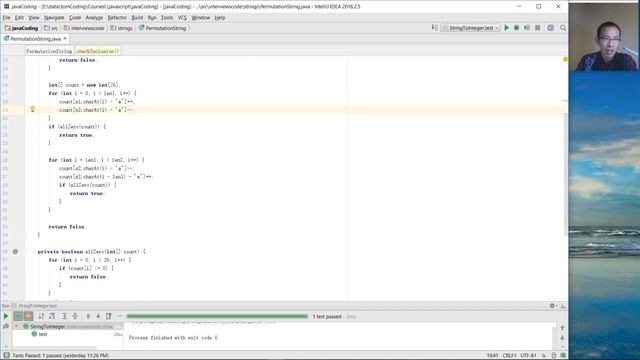This screenshot has height=360, width=640.
Task: Open the VCS menu
Action: (182, 18)
